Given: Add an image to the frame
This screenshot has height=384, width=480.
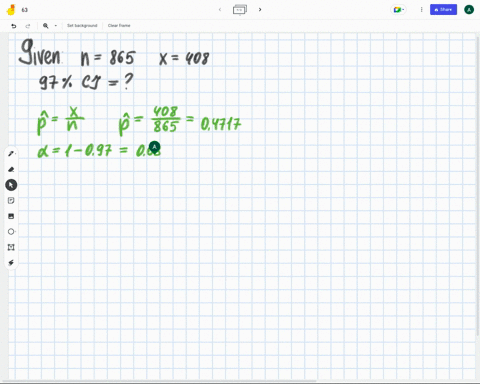Looking at the screenshot, I should pos(11,216).
